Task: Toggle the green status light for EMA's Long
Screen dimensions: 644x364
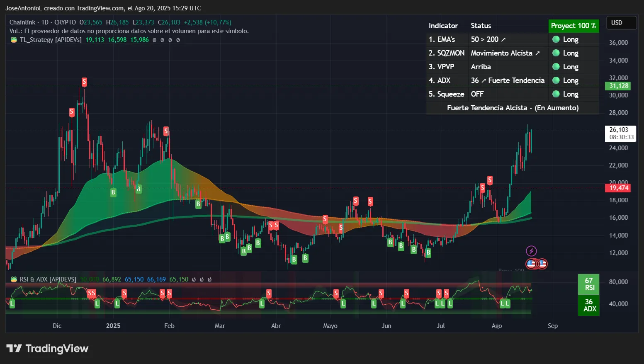Action: (x=556, y=39)
